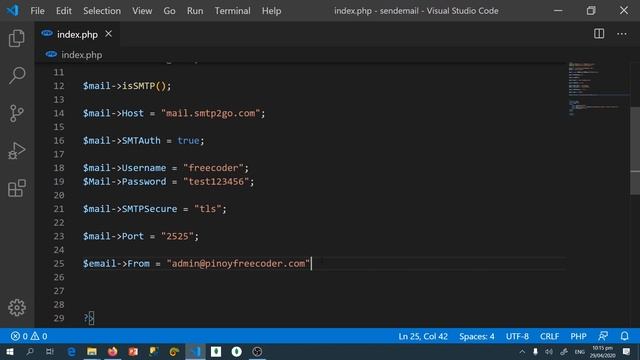Open File Explorer from taskbar

pyautogui.click(x=92, y=351)
